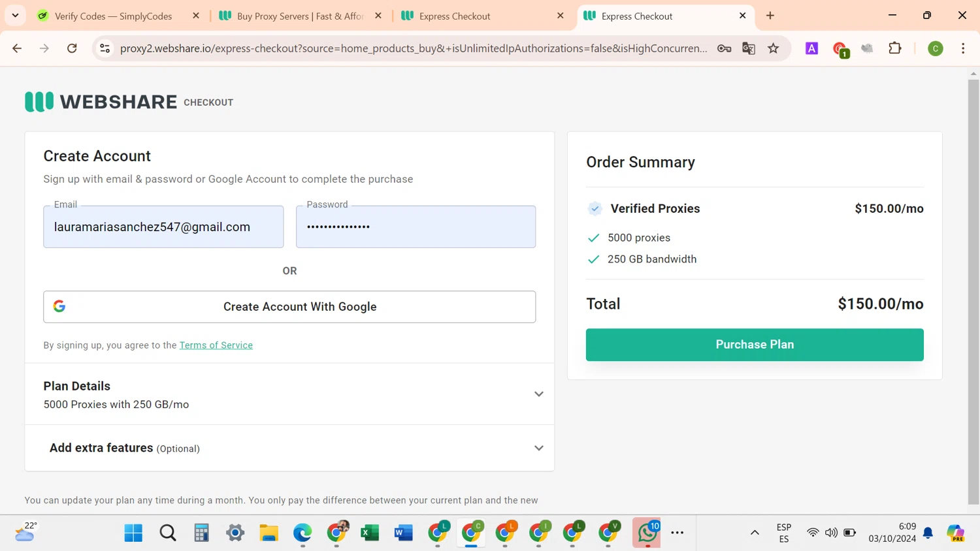This screenshot has width=980, height=551.
Task: Open the notifications bell in system tray
Action: [x=928, y=533]
